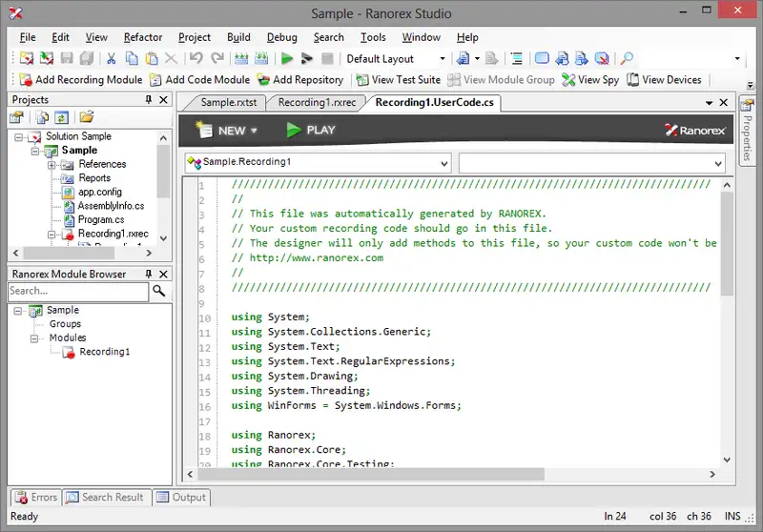Screen dimensions: 763x532
Task: Pin the Projects panel
Action: [149, 100]
